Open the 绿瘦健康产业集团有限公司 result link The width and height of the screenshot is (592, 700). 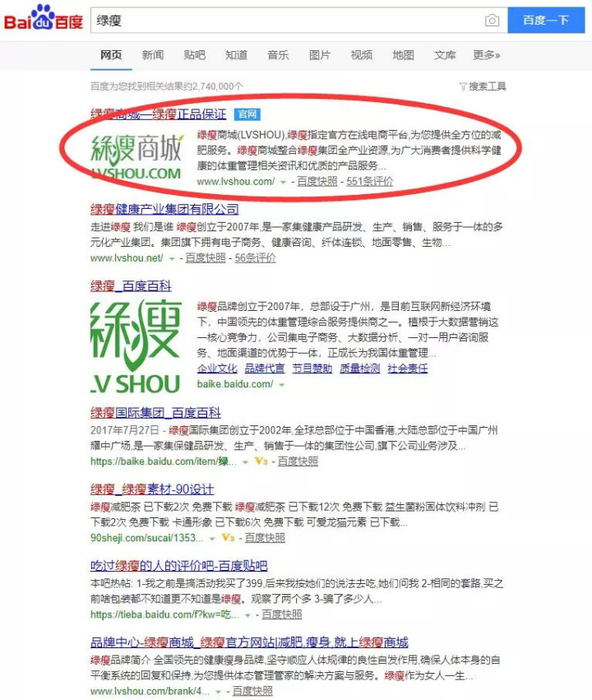click(x=164, y=209)
